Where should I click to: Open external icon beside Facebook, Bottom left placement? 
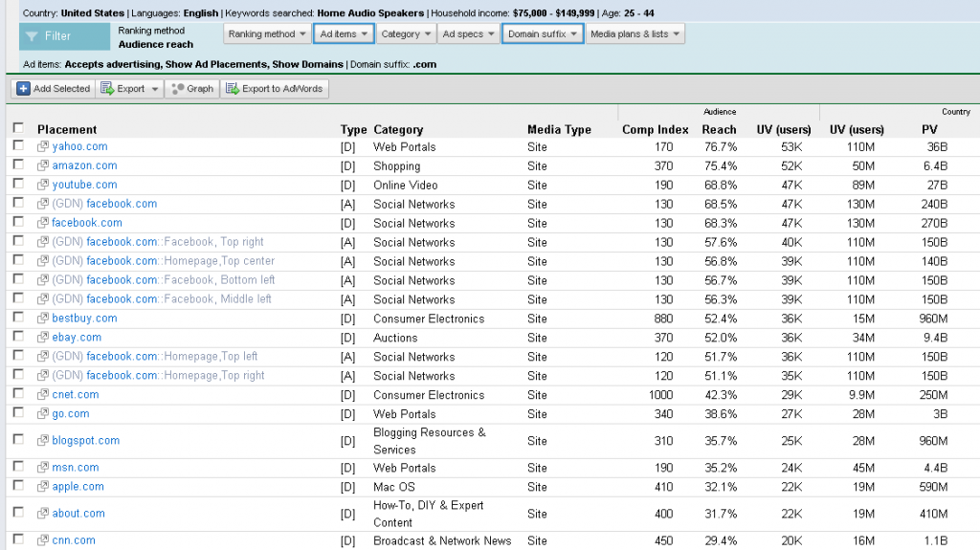point(42,280)
